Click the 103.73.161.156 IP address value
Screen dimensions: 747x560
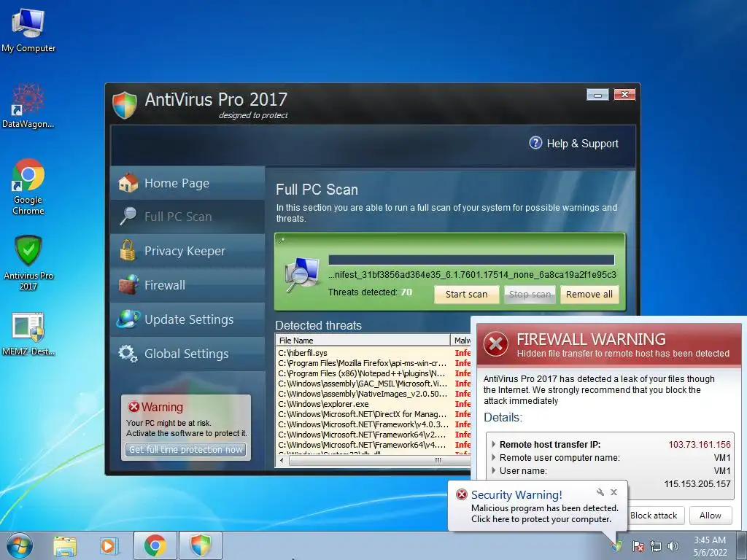(x=700, y=444)
